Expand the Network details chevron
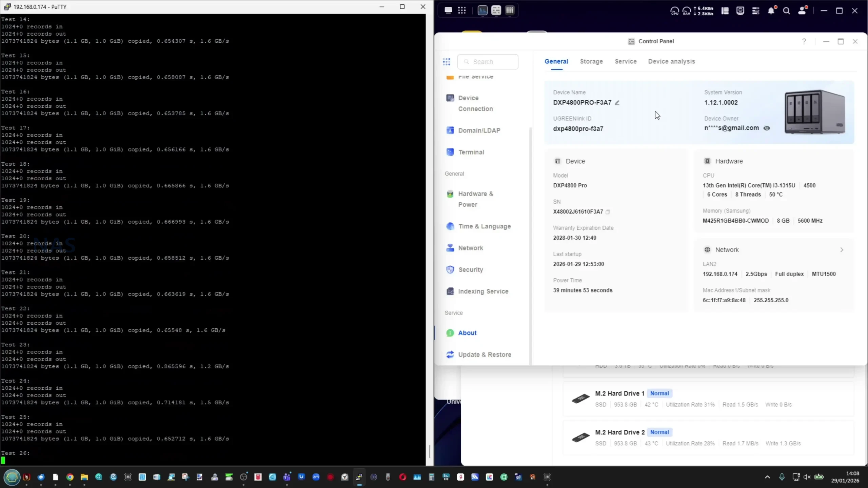The image size is (868, 488). [842, 250]
